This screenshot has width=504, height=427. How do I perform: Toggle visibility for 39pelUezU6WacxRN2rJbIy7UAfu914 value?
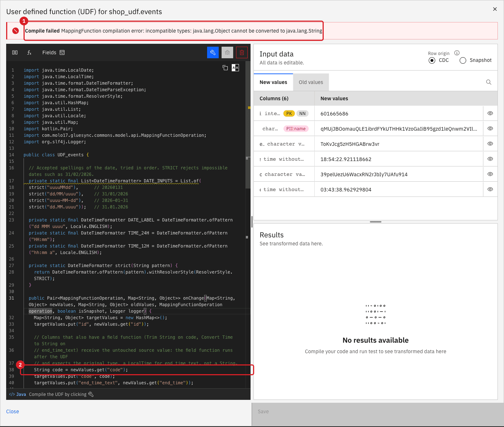pyautogui.click(x=490, y=174)
